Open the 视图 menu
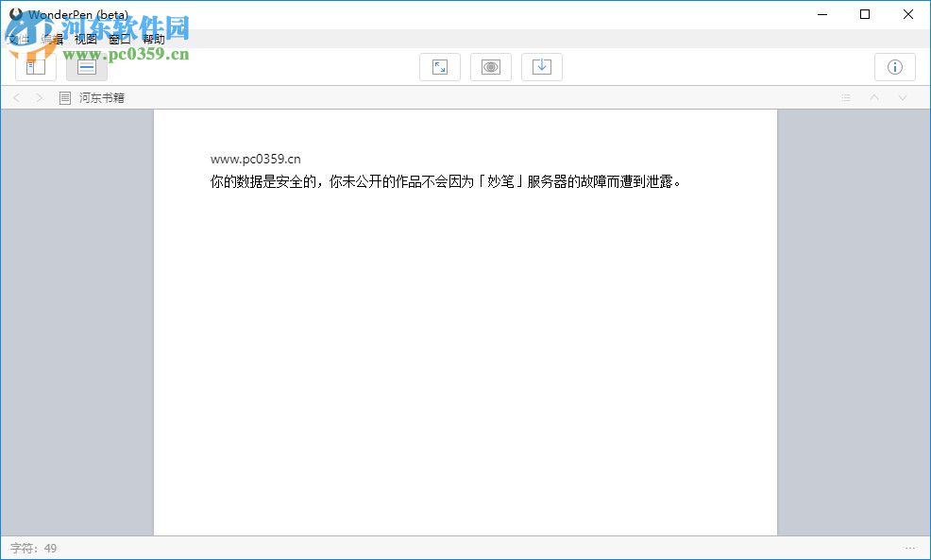This screenshot has width=931, height=560. [x=85, y=40]
